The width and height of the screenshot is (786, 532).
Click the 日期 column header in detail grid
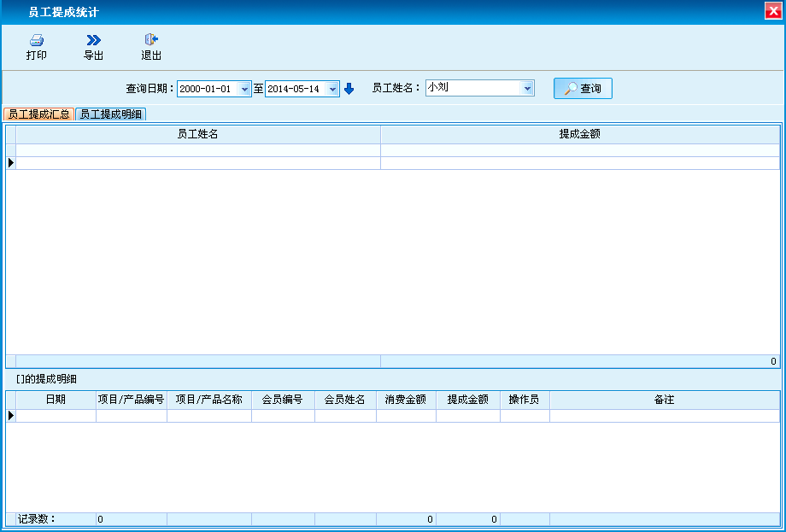(x=56, y=400)
